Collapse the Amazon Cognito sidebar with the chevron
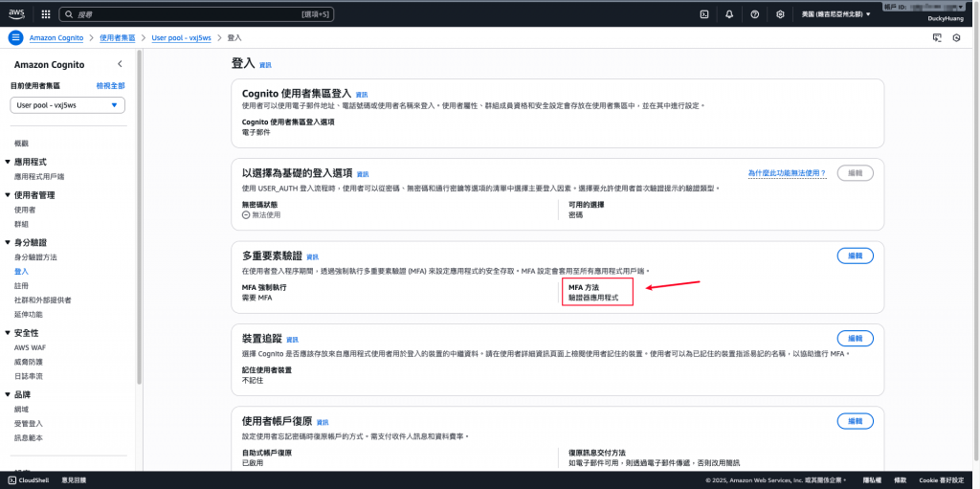This screenshot has height=489, width=980. pos(120,64)
